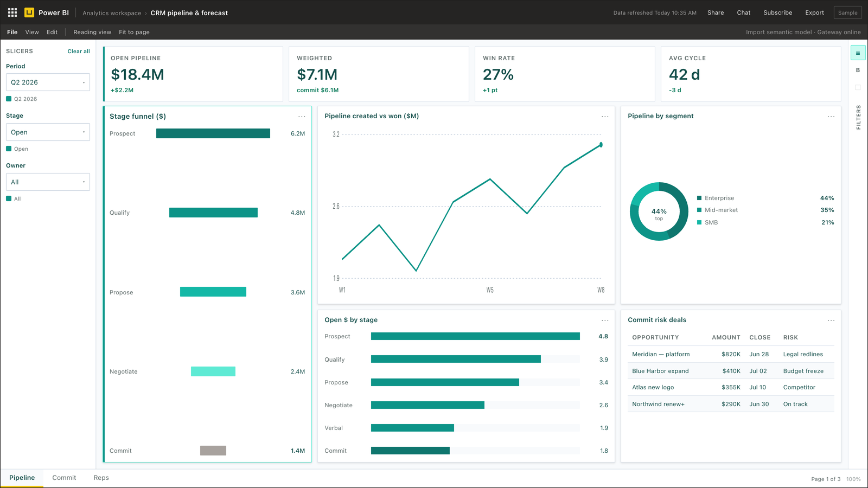Go to Analytics workspace breadcrumb
Viewport: 868px width, 488px height.
[x=112, y=13]
